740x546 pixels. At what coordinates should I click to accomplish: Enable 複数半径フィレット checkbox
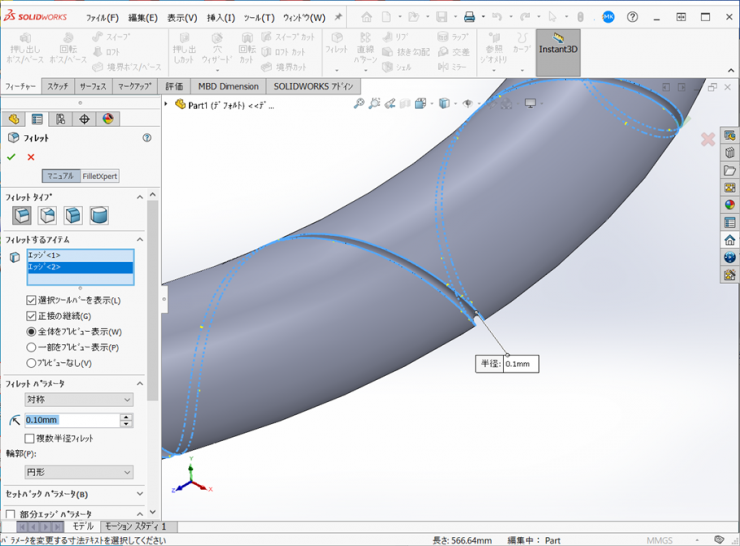[30, 438]
